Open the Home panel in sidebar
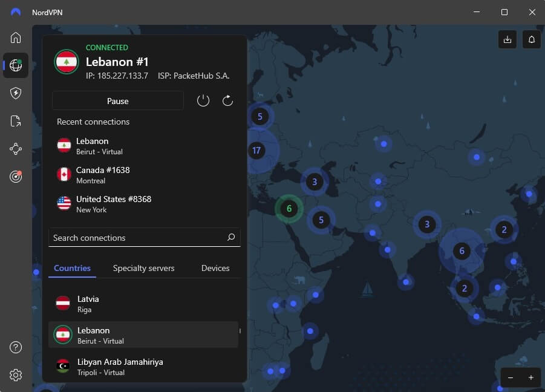The width and height of the screenshot is (545, 392). 16,38
